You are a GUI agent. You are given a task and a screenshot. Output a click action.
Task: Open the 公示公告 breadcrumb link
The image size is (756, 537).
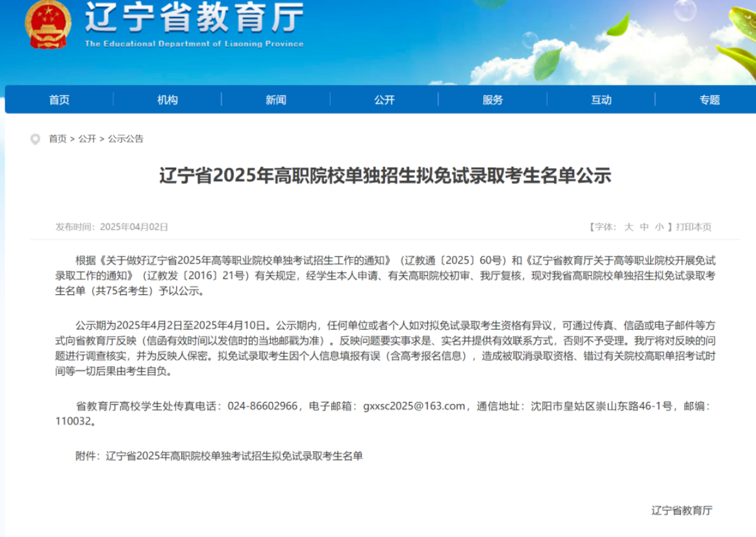125,139
